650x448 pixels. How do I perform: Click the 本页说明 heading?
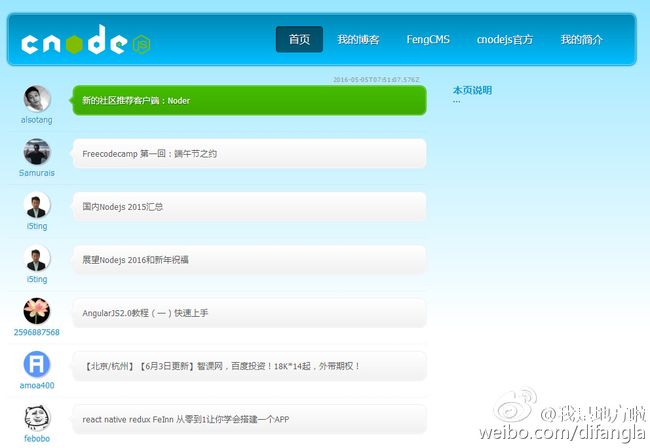pyautogui.click(x=472, y=90)
